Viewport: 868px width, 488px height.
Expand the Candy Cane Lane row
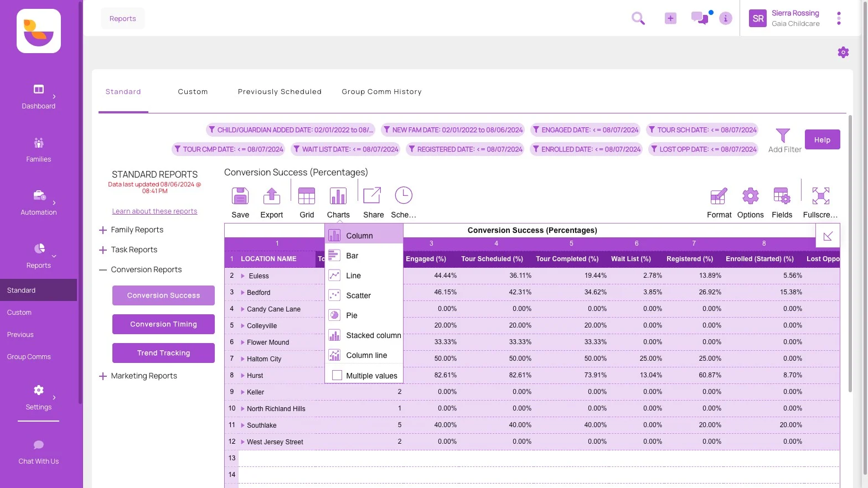click(x=242, y=309)
